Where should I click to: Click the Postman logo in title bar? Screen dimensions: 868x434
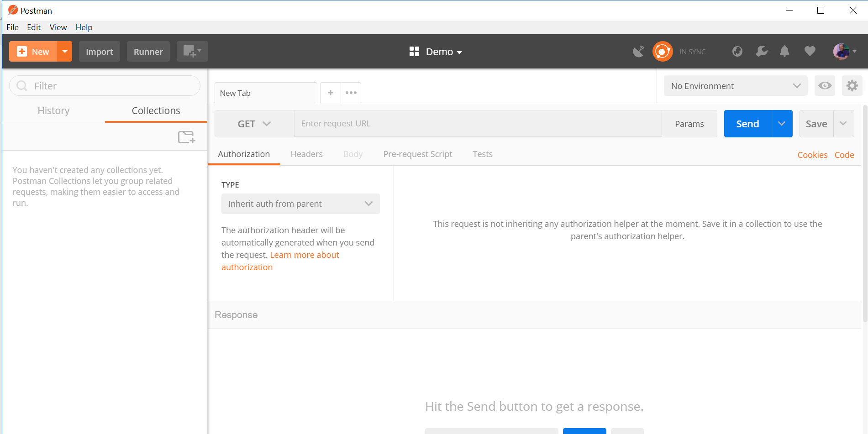pyautogui.click(x=13, y=10)
